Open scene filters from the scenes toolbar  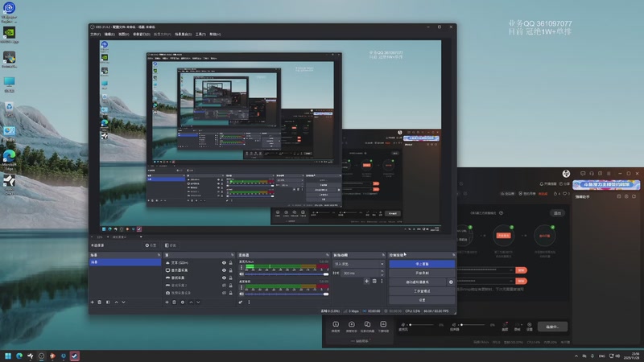[108, 302]
